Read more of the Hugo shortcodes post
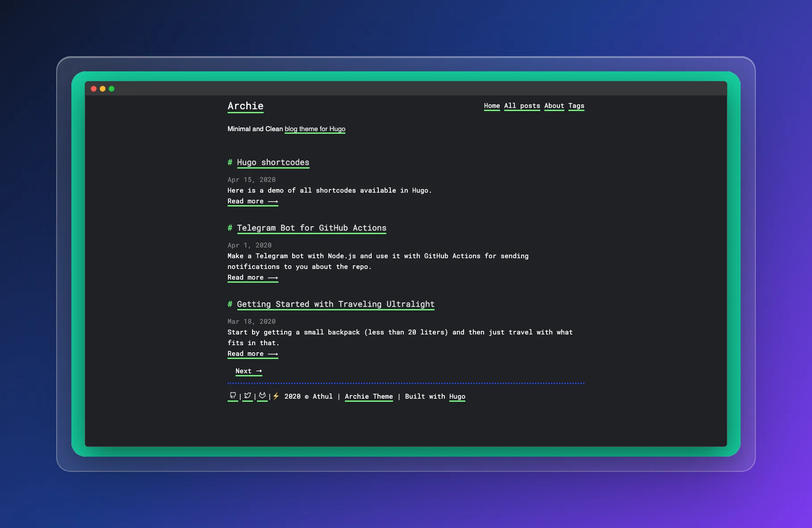This screenshot has width=812, height=528. 253,201
